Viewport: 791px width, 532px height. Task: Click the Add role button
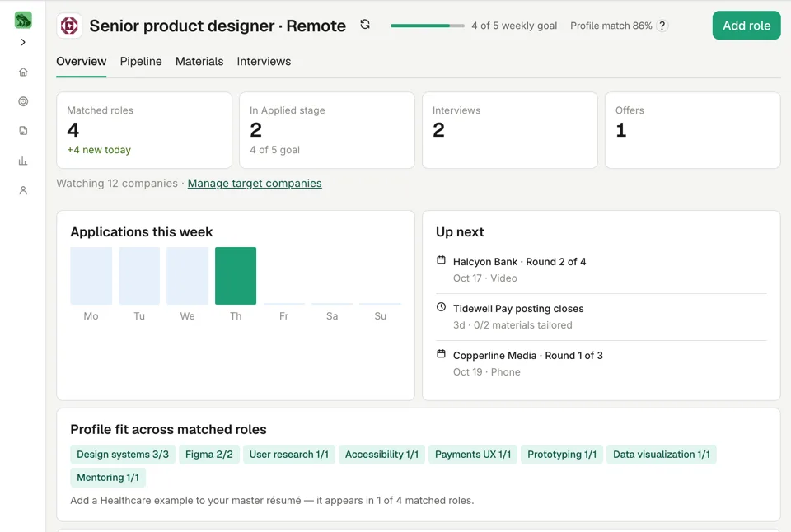(x=747, y=26)
